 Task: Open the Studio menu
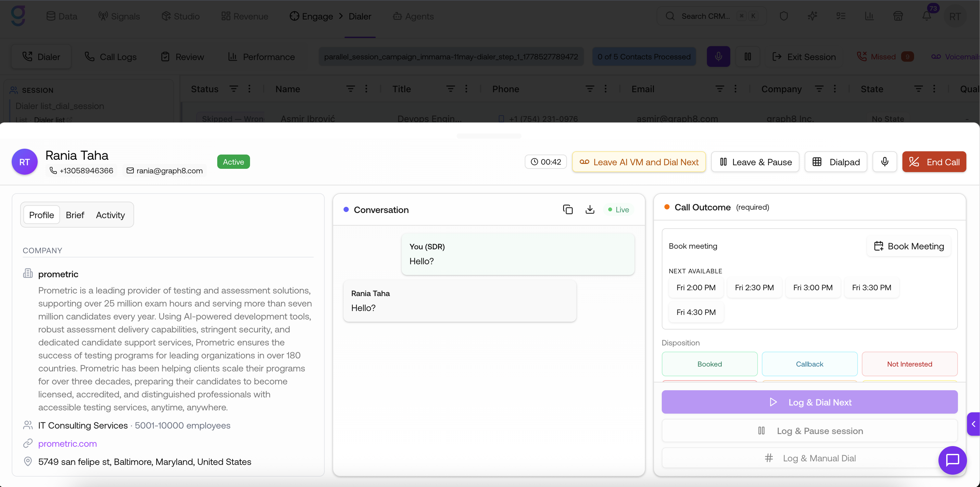pyautogui.click(x=181, y=16)
